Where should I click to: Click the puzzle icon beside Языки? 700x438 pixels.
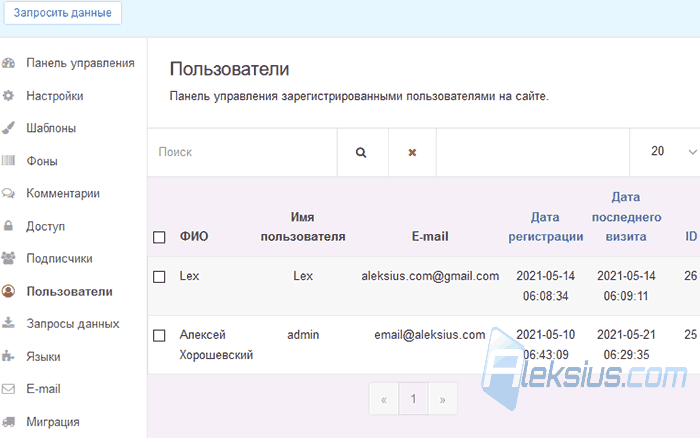[x=8, y=356]
